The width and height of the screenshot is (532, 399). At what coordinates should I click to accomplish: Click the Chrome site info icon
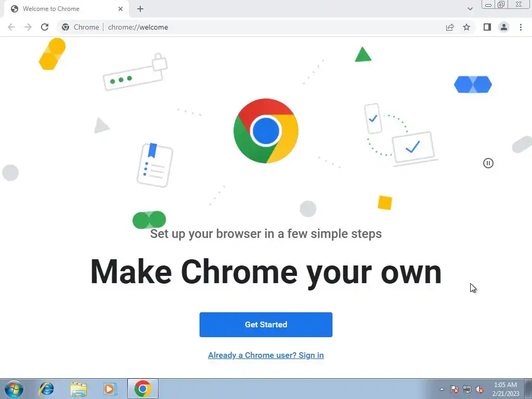[65, 27]
